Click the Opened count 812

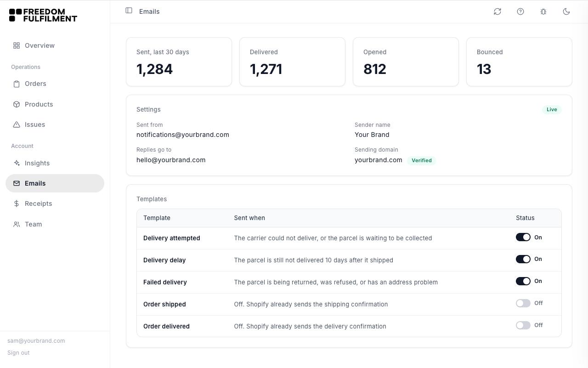[x=375, y=69]
